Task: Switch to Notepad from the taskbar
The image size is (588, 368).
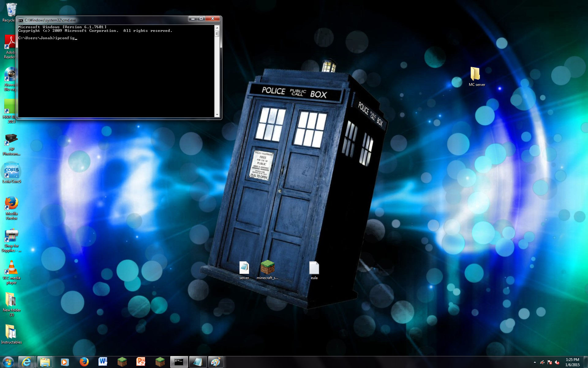Action: pos(198,362)
